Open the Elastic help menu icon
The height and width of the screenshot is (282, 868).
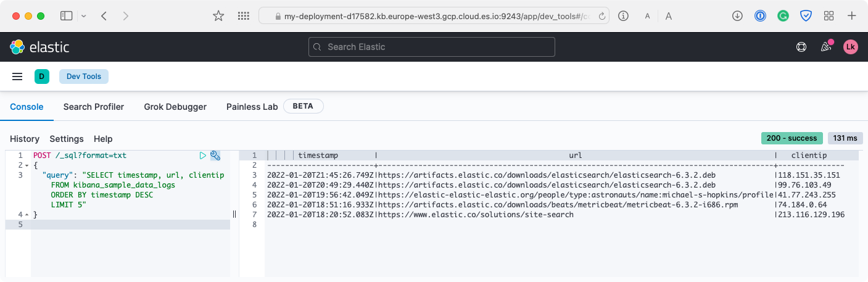coord(801,47)
